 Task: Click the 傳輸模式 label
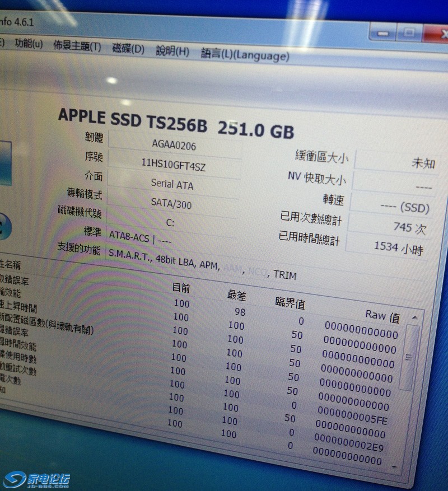[85, 194]
